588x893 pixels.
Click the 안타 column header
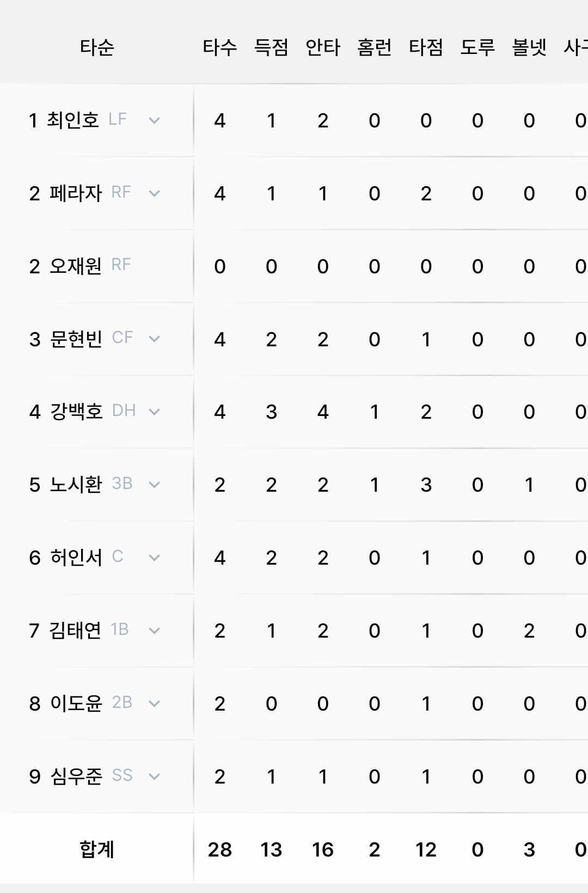[x=323, y=47]
